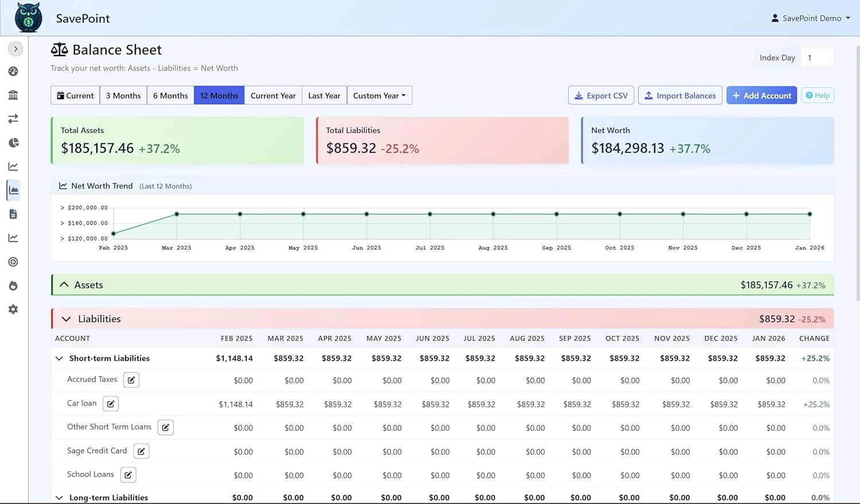Click the Net Worth summary card
Viewport: 860px width, 504px height.
point(707,140)
